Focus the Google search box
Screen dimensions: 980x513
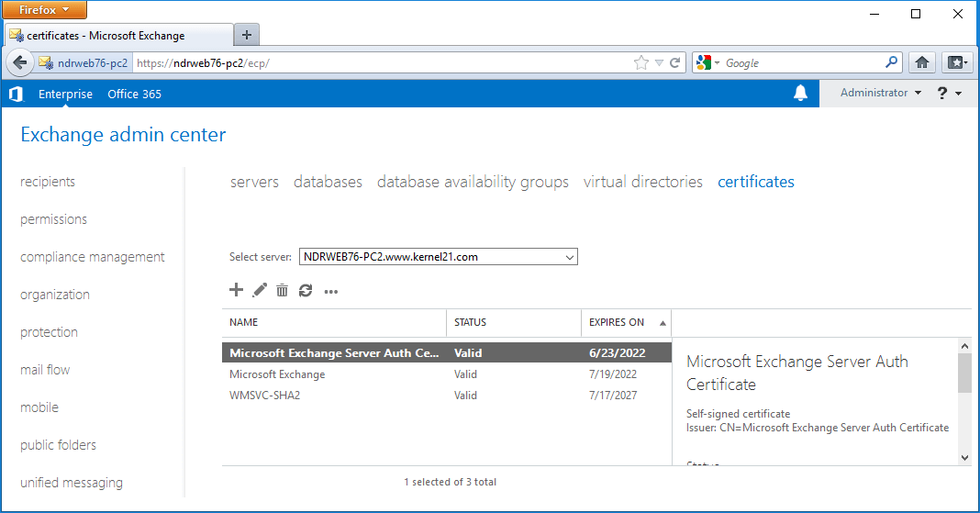[x=803, y=63]
